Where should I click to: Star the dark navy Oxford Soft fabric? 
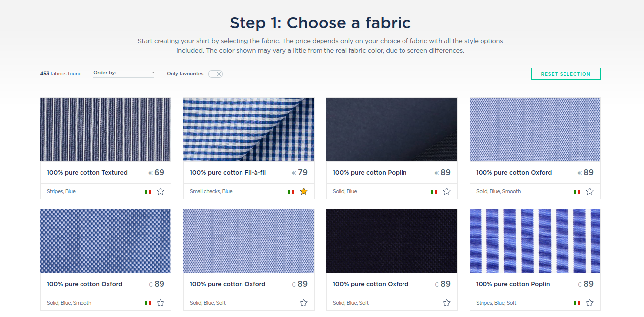[447, 303]
